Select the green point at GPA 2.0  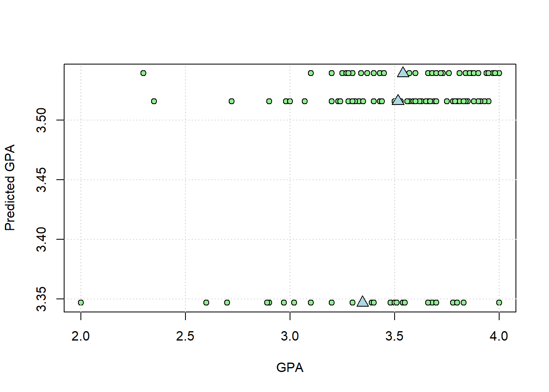(81, 303)
